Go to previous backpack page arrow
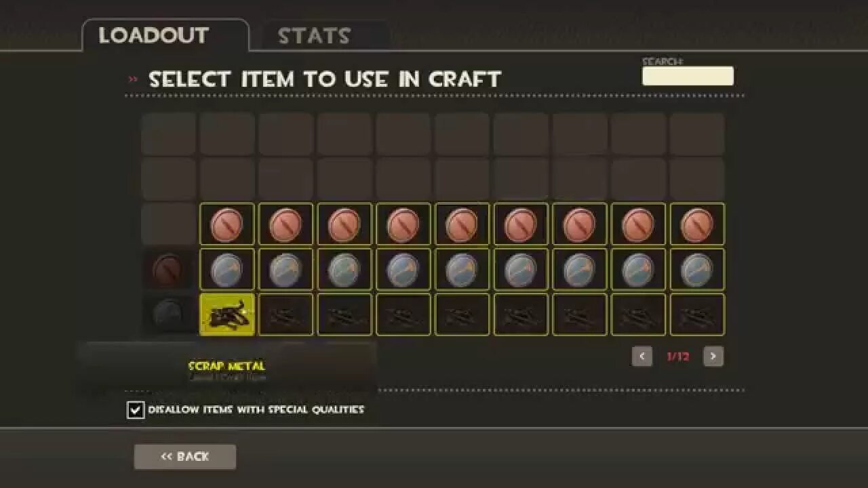This screenshot has height=488, width=868. pyautogui.click(x=642, y=357)
